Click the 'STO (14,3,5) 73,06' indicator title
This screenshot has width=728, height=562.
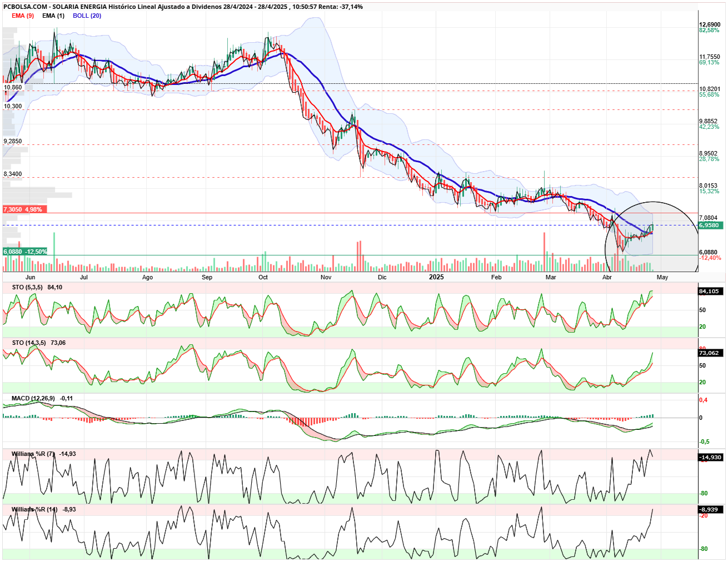click(x=39, y=343)
